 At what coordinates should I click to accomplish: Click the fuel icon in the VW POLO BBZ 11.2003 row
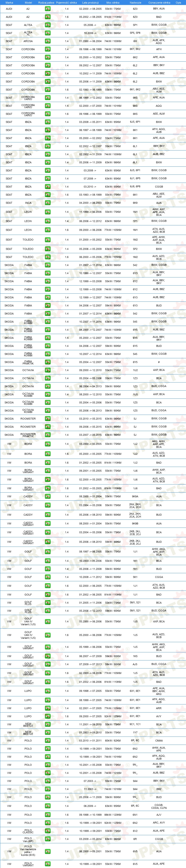tap(48, 789)
